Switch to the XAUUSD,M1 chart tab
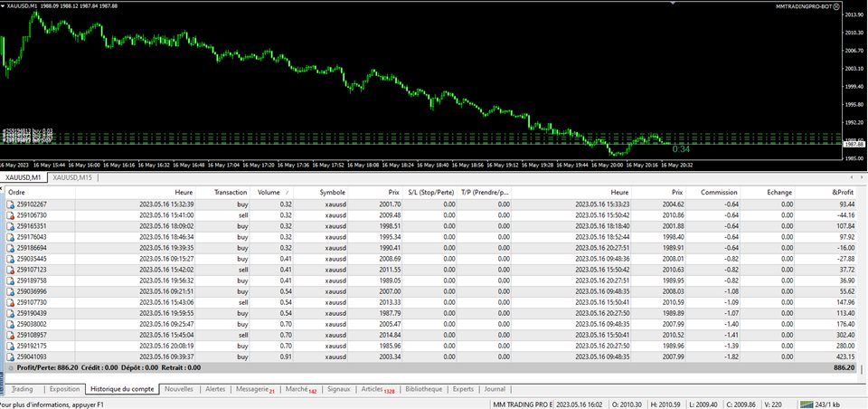The height and width of the screenshot is (409, 868). point(23,177)
